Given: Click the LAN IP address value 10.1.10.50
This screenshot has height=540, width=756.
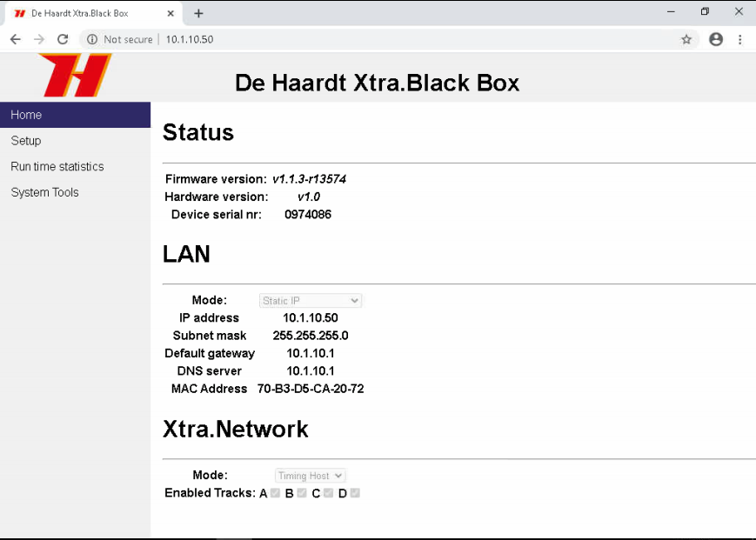Looking at the screenshot, I should coord(311,318).
